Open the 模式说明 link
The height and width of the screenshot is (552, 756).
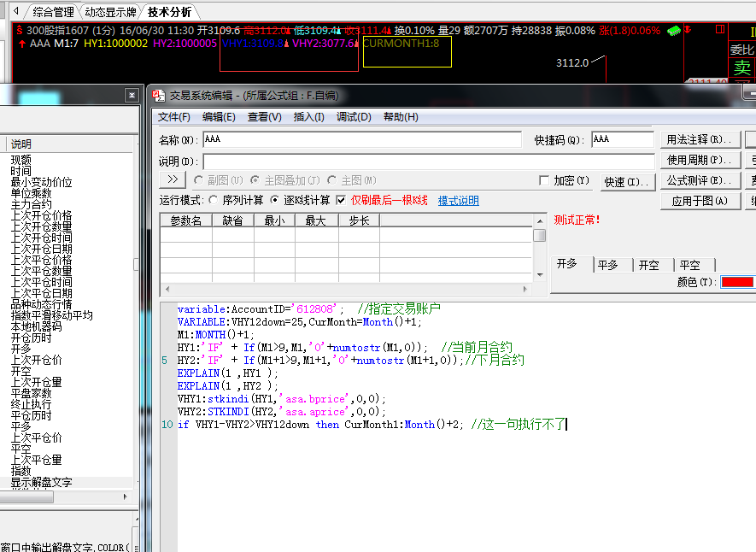click(x=458, y=201)
